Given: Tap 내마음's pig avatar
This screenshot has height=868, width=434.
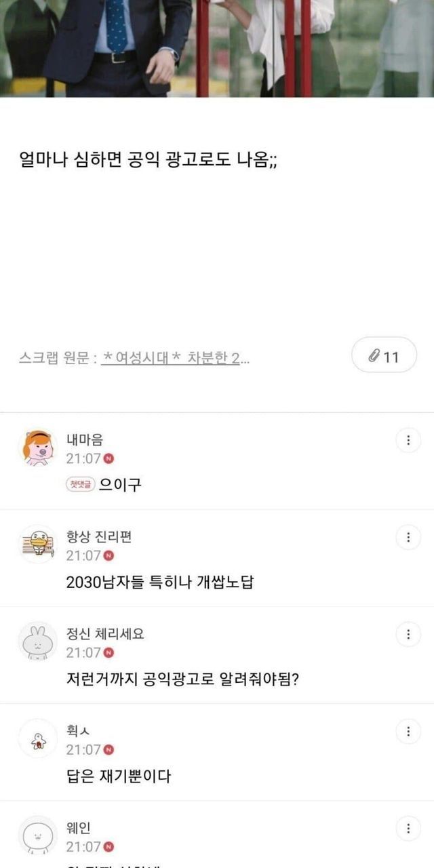Looking at the screenshot, I should [x=38, y=448].
